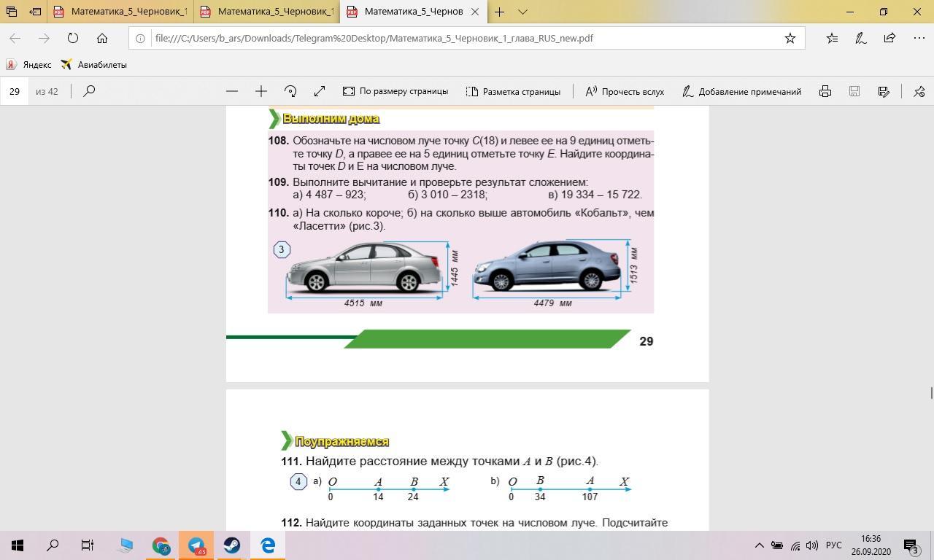Open the PDF search magnifier
This screenshot has height=560, width=934.
tap(89, 91)
